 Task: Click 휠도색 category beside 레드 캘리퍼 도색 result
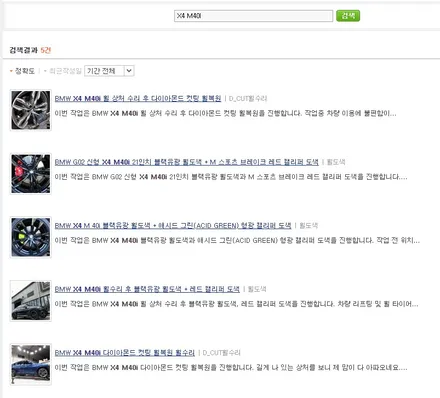[x=257, y=289]
